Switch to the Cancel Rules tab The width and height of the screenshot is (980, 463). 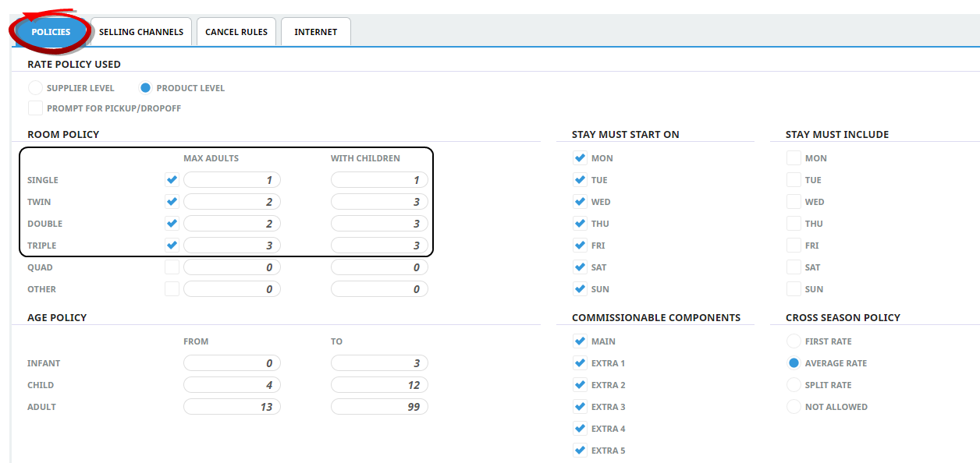coord(236,32)
